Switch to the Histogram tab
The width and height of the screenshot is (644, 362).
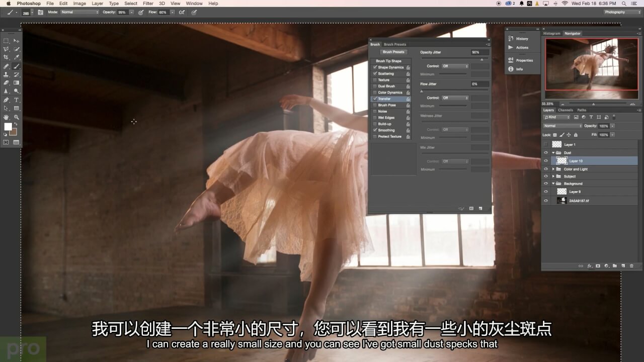click(551, 34)
